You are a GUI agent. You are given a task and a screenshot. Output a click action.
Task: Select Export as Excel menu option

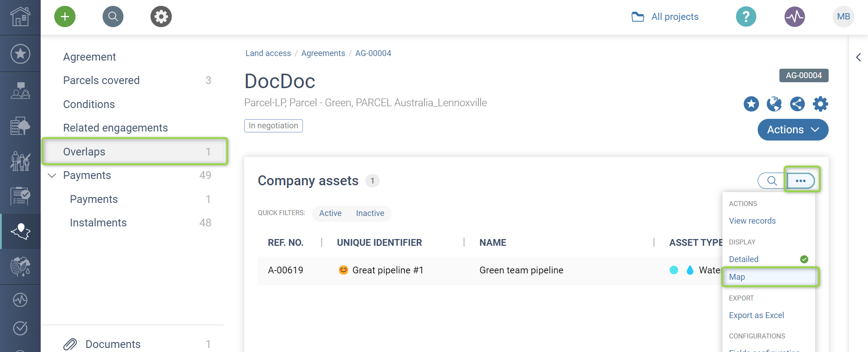click(756, 315)
